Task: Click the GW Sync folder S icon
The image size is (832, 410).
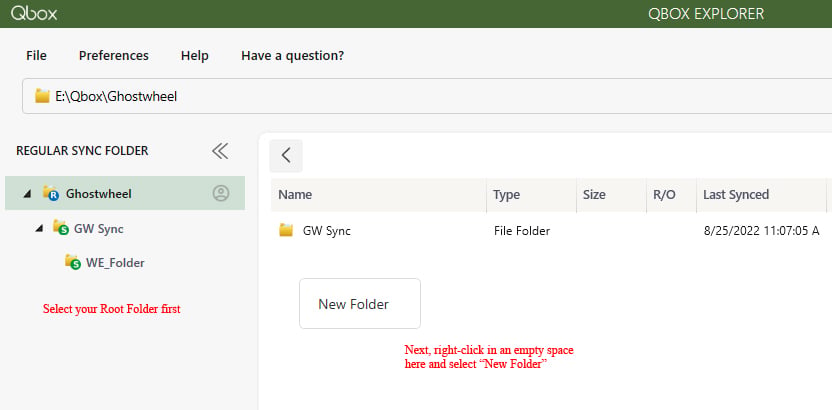Action: pyautogui.click(x=61, y=228)
